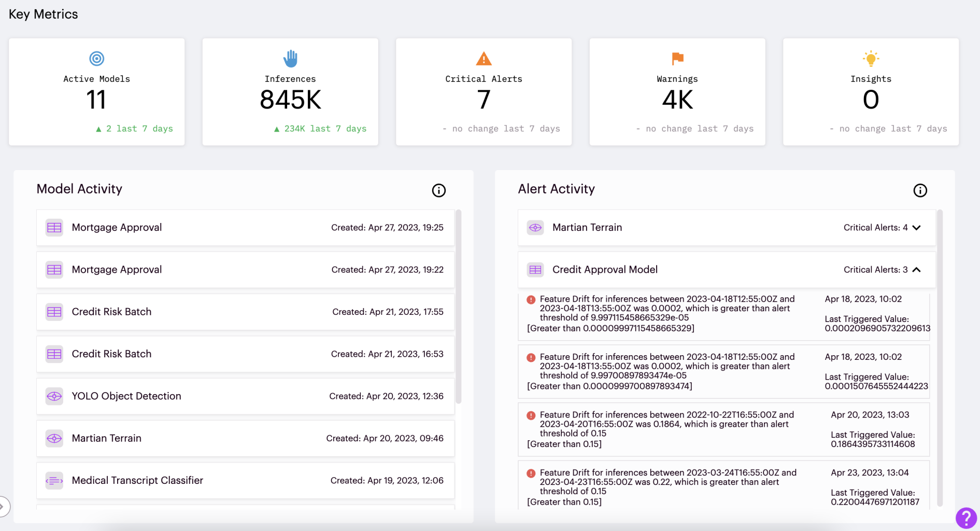This screenshot has height=531, width=980.
Task: Open Credit Risk Batch model created 16:53
Action: tap(245, 354)
